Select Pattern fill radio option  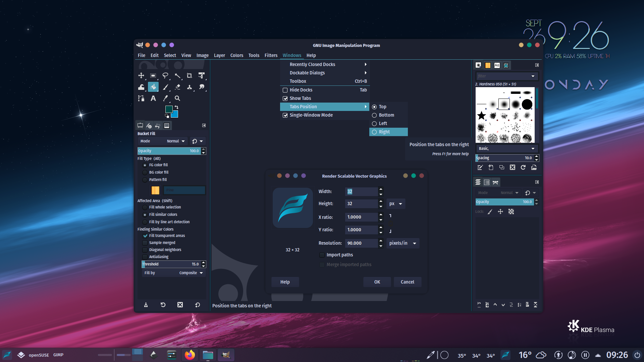click(145, 180)
